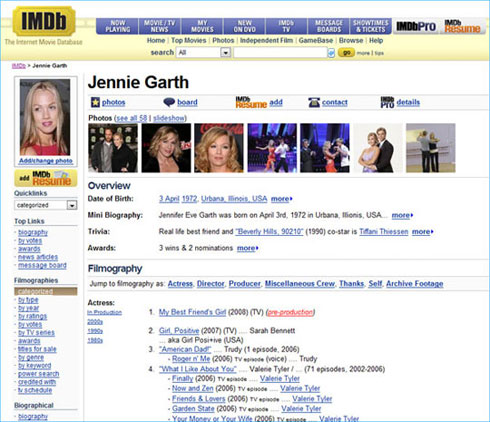The image size is (490, 422).
Task: Open the third photo thumbnail close-up
Action: (219, 148)
